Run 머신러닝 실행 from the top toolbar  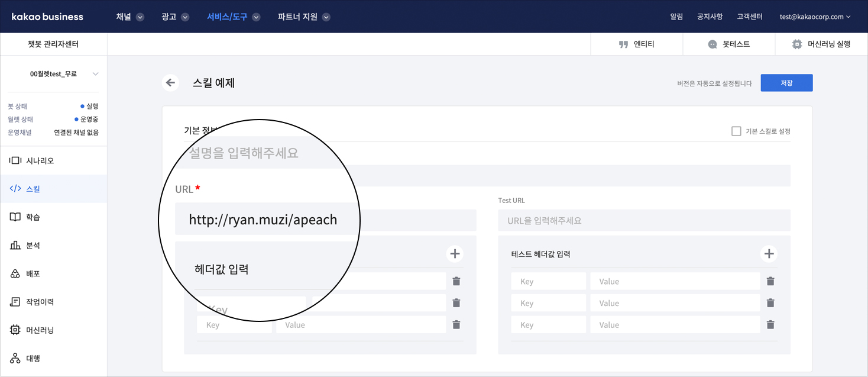821,44
